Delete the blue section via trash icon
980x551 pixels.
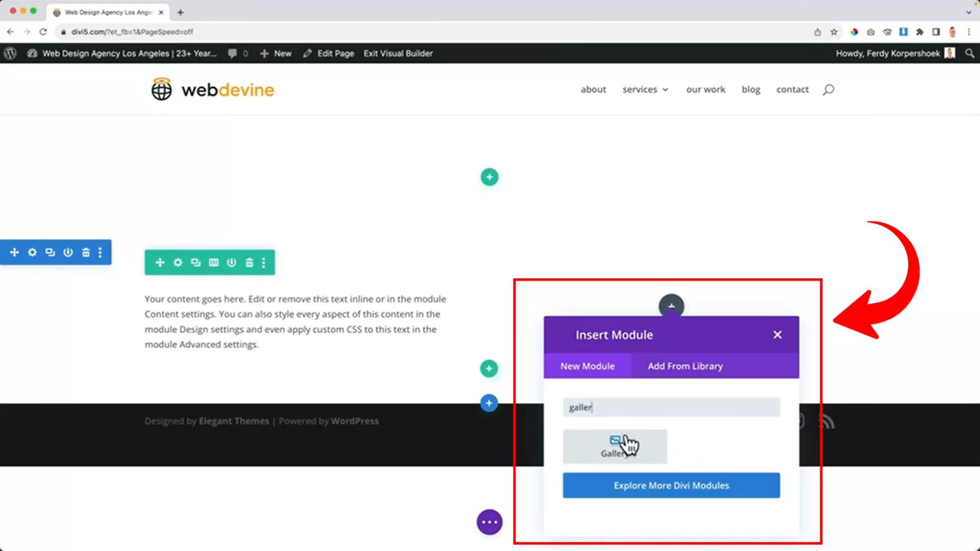86,253
